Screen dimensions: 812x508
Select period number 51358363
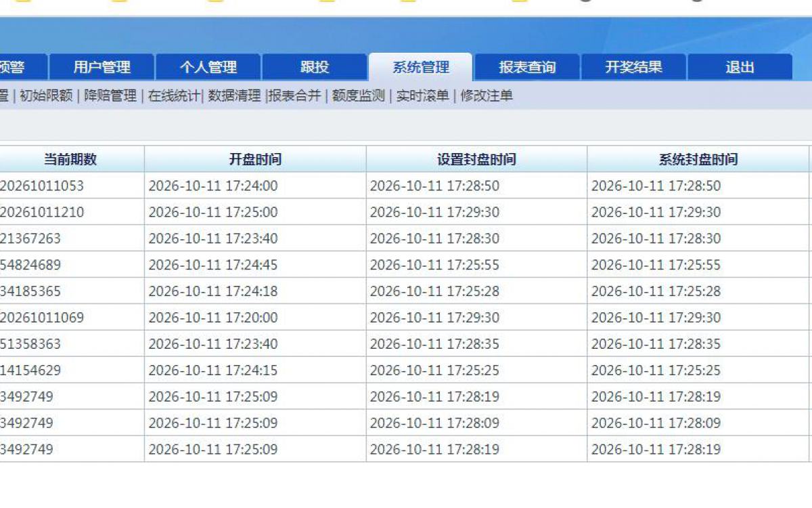30,344
